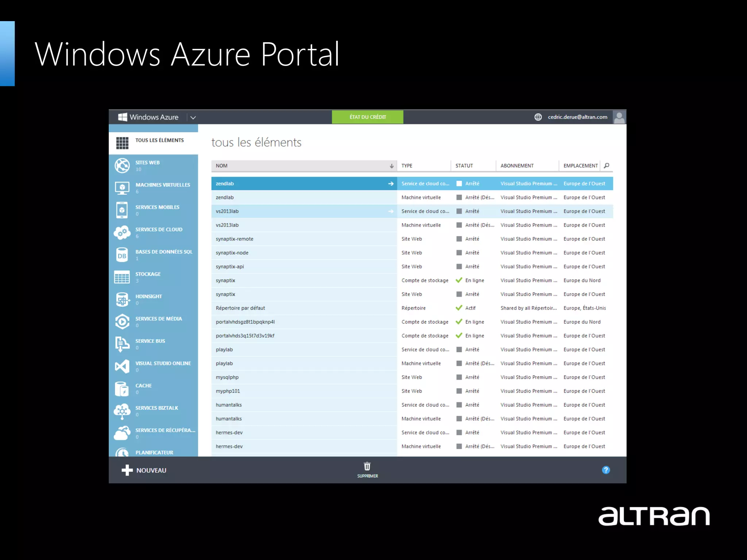The width and height of the screenshot is (747, 560).
Task: Click the Supprimer label
Action: [367, 476]
